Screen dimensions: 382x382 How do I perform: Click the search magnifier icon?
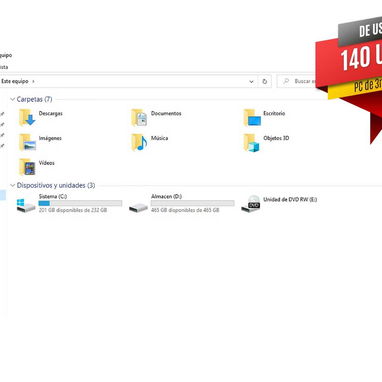pyautogui.click(x=286, y=81)
